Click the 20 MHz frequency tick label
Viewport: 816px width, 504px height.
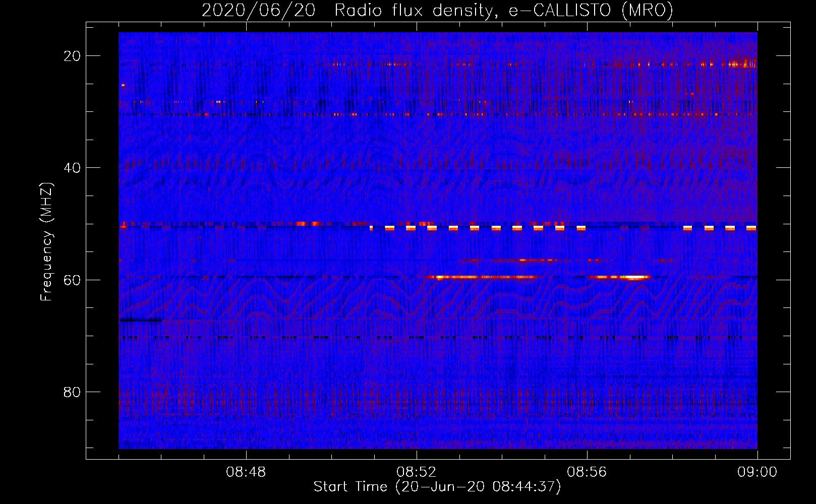tap(73, 56)
